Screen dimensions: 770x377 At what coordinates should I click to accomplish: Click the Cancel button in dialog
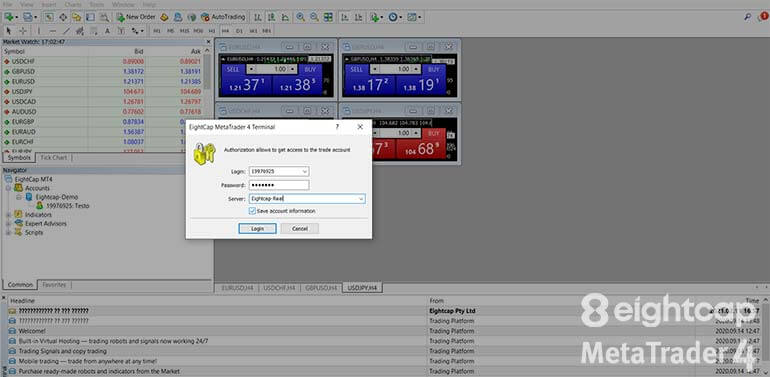(x=300, y=229)
